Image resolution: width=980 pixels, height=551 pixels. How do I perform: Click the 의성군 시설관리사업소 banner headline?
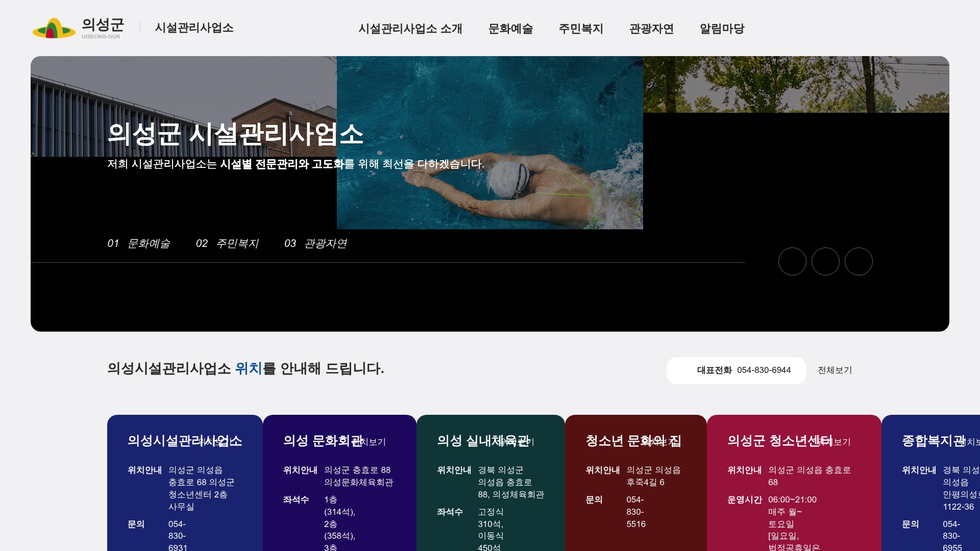235,134
